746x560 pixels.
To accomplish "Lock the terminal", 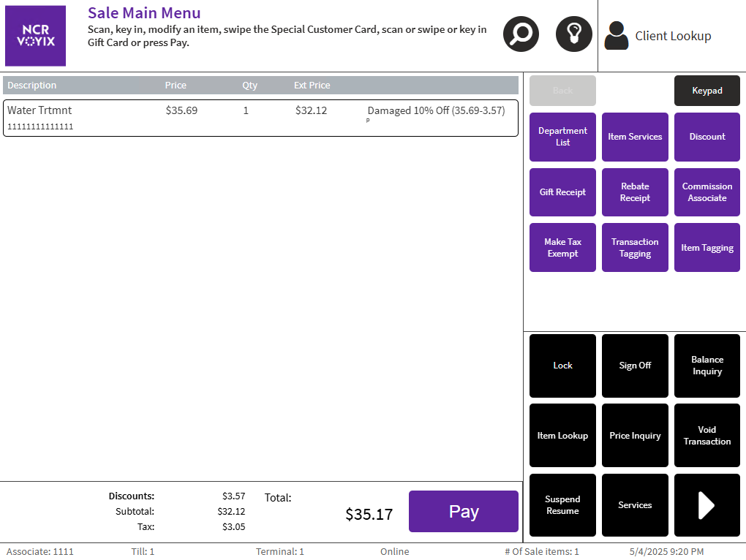I will pos(562,366).
